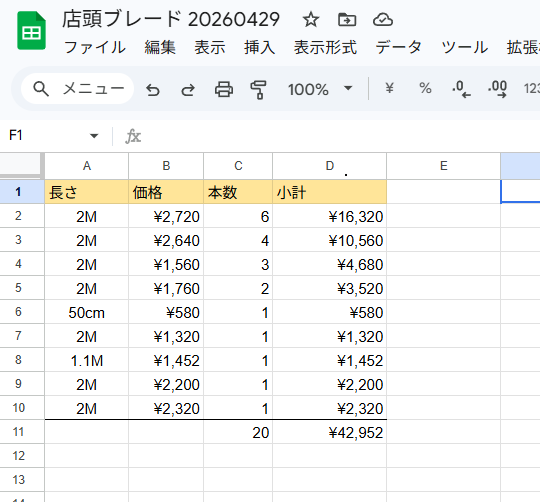
Task: Open the Google Sheets home icon
Action: coord(31,31)
